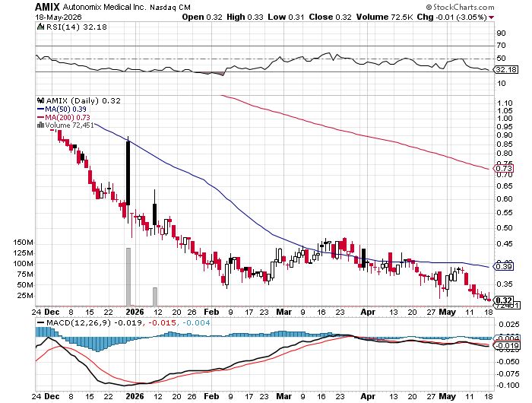Click the -0.019 MACD tag on the right axis
The width and height of the screenshot is (532, 403).
(x=506, y=346)
